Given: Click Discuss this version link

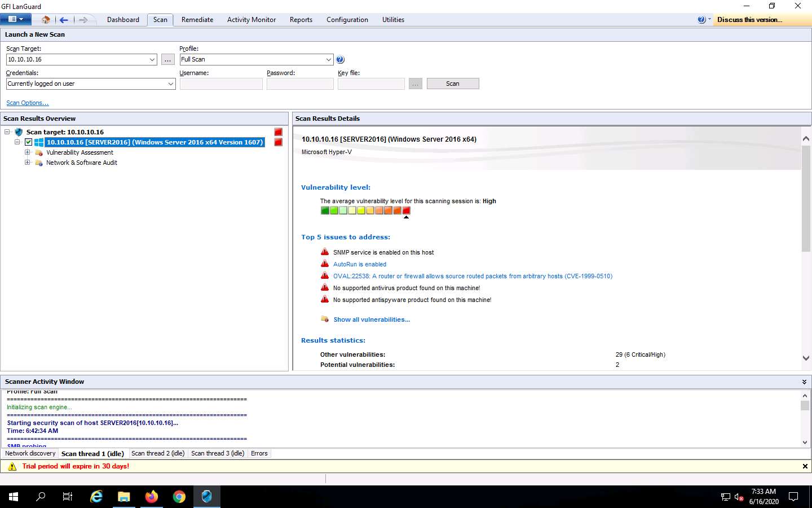Looking at the screenshot, I should click(749, 20).
